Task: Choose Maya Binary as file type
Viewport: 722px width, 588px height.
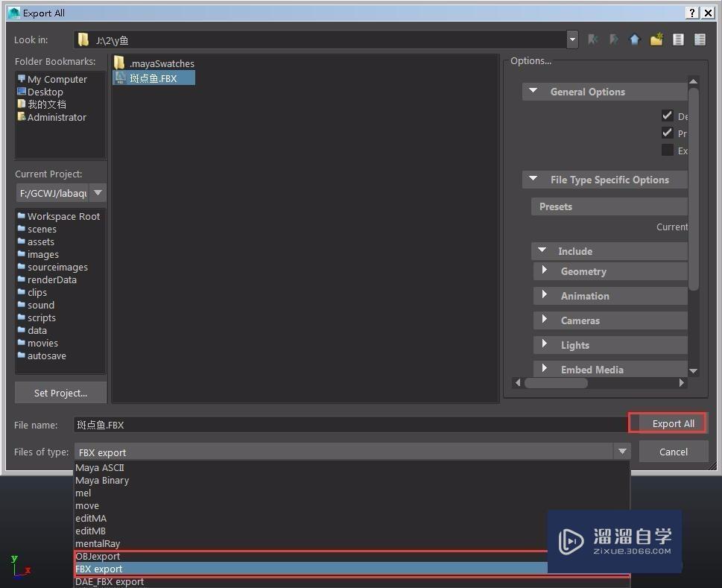Action: [102, 480]
